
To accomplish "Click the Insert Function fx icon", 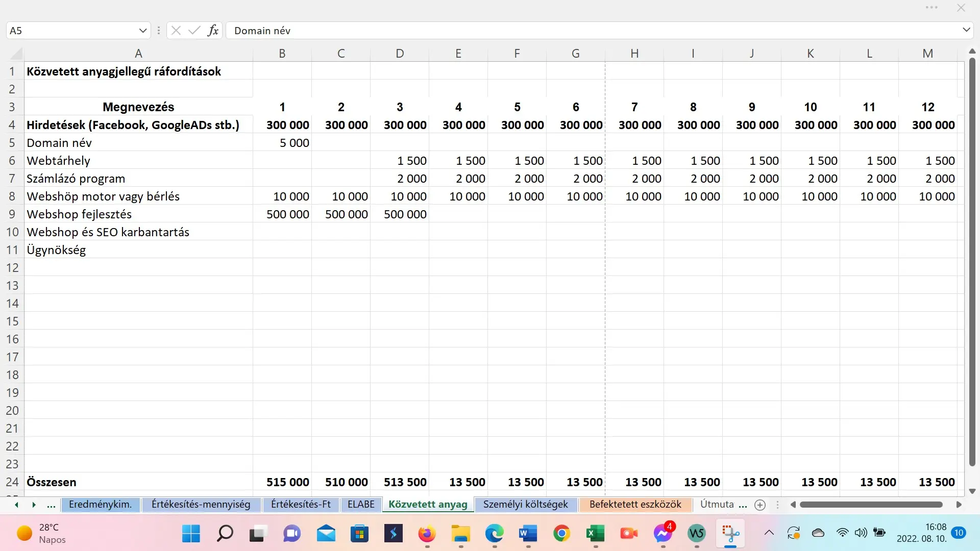I will coord(213,31).
